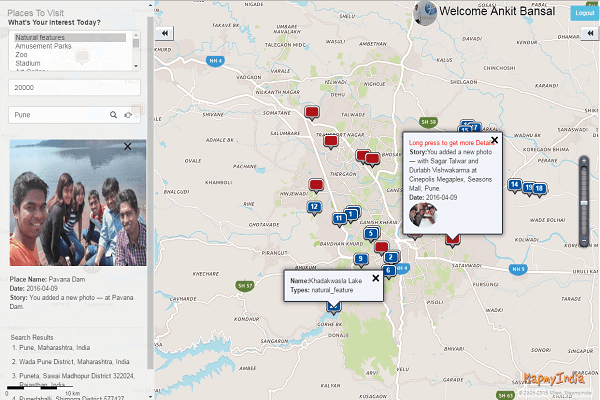Click the map zoom slider handle
600x400 pixels.
584,204
